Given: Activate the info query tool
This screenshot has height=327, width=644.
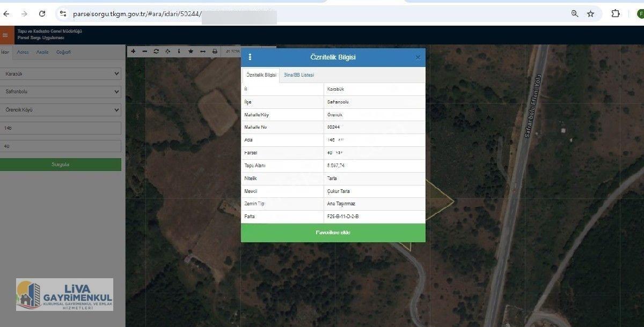Looking at the screenshot, I should (x=179, y=51).
